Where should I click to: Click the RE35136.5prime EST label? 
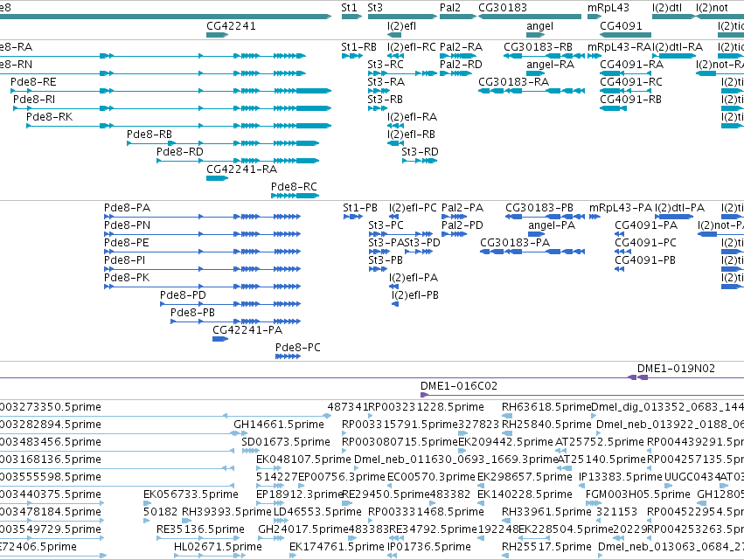(x=201, y=529)
